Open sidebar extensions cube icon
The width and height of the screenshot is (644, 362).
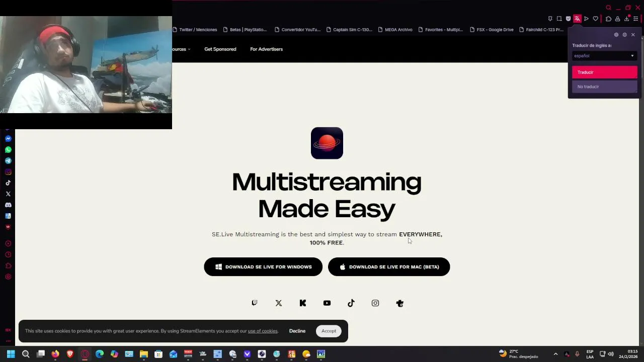(x=8, y=266)
